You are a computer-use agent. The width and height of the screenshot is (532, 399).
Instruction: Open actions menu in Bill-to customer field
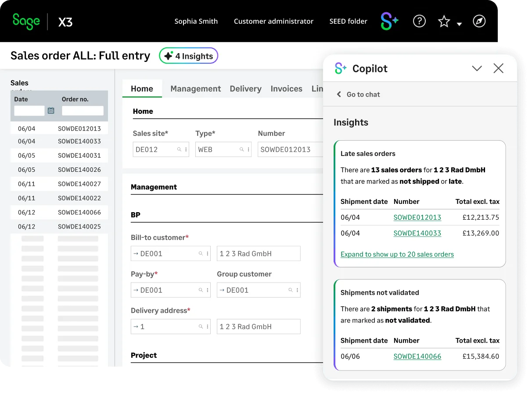tap(207, 254)
